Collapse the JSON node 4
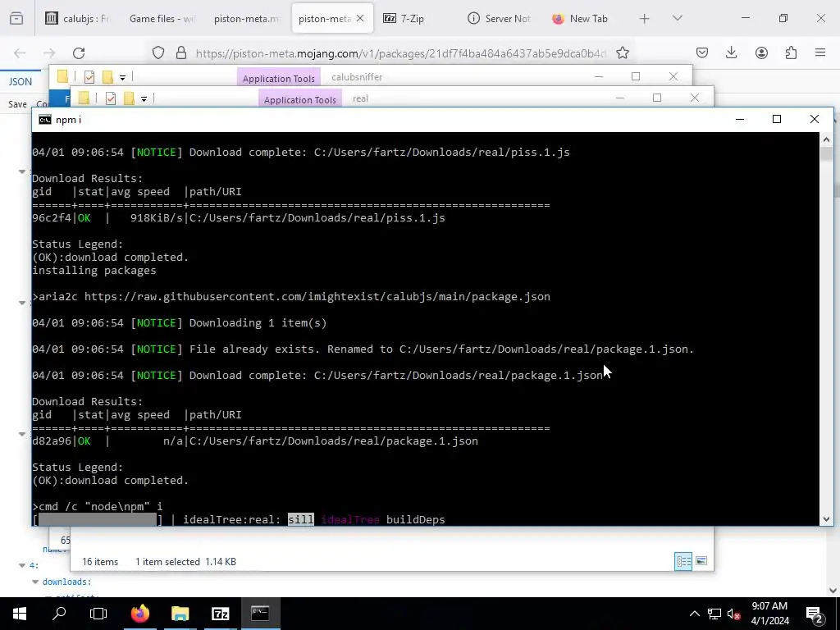 point(22,565)
